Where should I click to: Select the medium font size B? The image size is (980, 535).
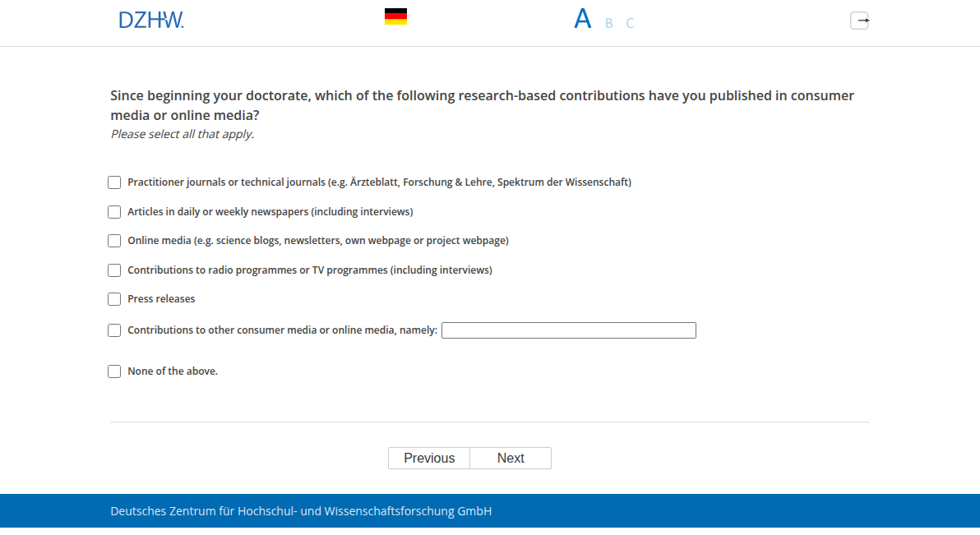coord(608,23)
